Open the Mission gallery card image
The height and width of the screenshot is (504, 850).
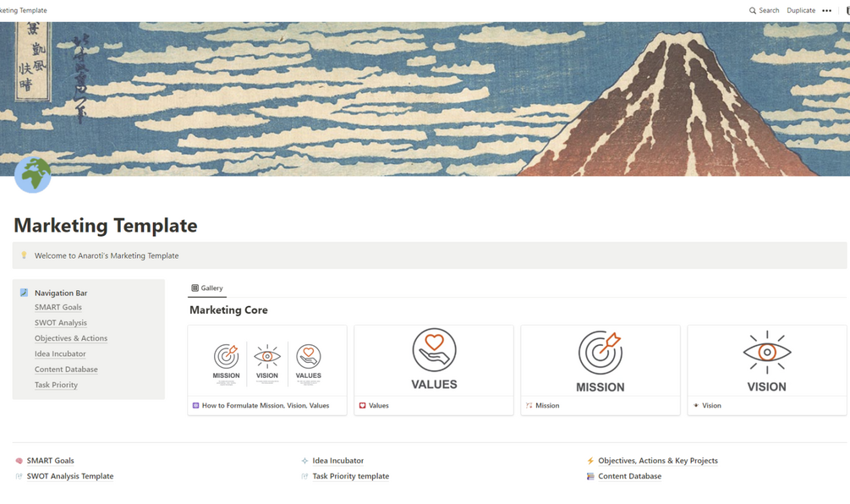pos(600,361)
